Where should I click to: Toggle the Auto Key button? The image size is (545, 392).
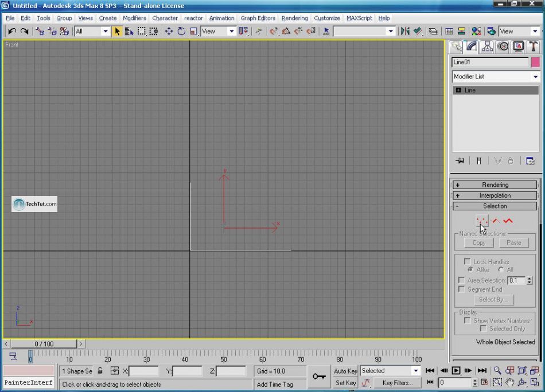(345, 371)
